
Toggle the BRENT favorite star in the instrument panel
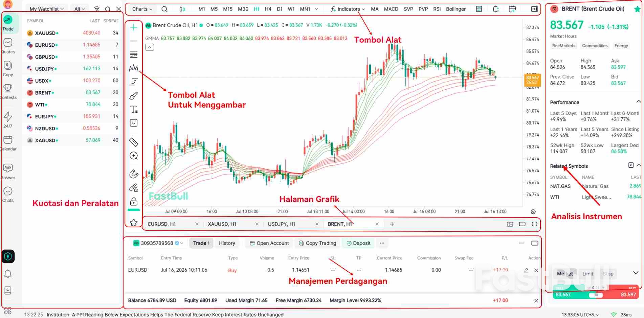637,9
